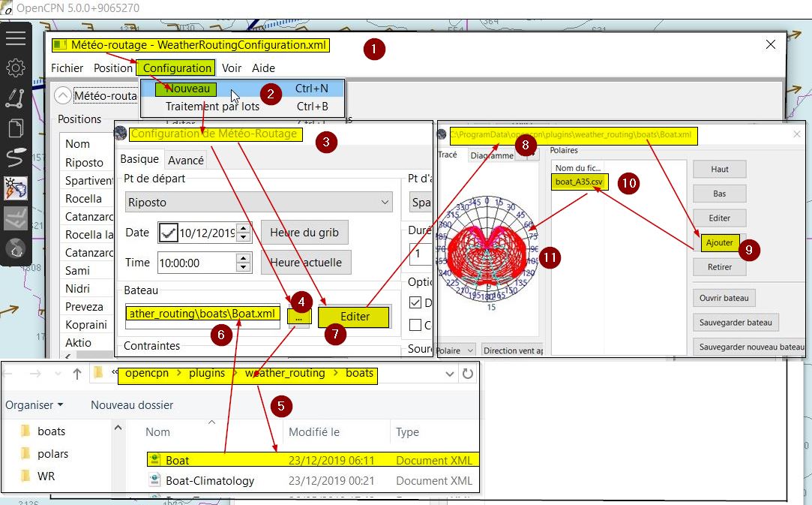Screen dimensions: 812x505
Task: Click the Sauvegarder bateau button
Action: pyautogui.click(x=735, y=323)
